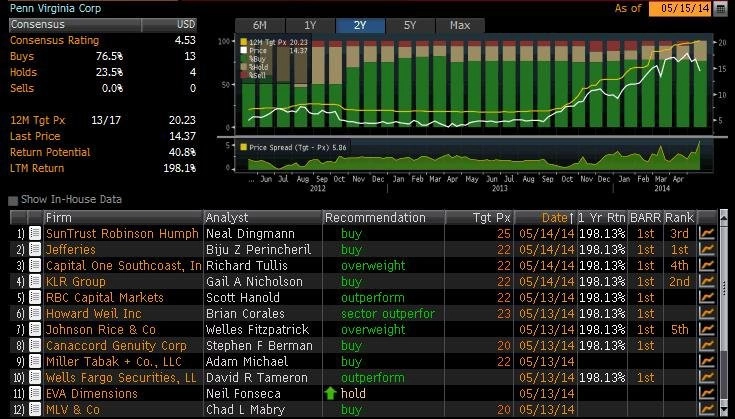Toggle Price series in chart legend
Image resolution: width=735 pixels, height=419 pixels.
pyautogui.click(x=244, y=51)
